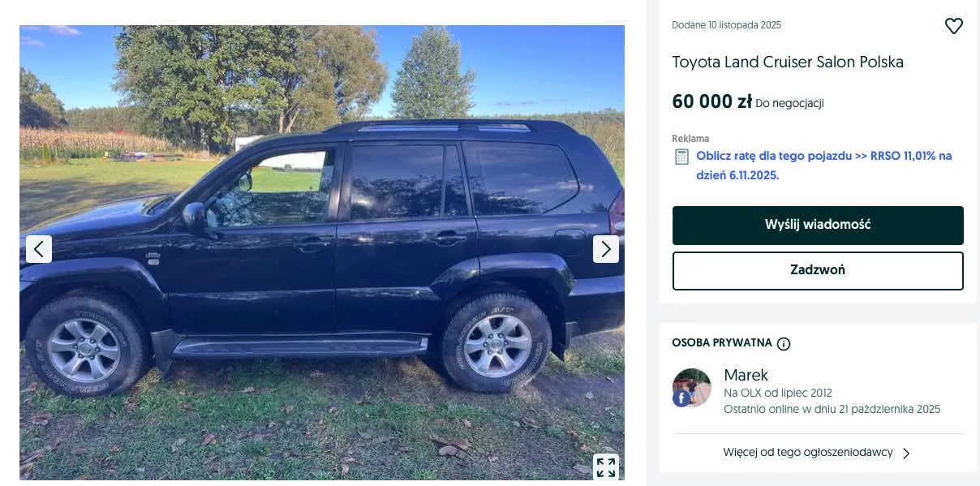Viewport: 980px width, 486px height.
Task: Click the Toyota Land Cruiser Salon Polska title
Action: (788, 62)
